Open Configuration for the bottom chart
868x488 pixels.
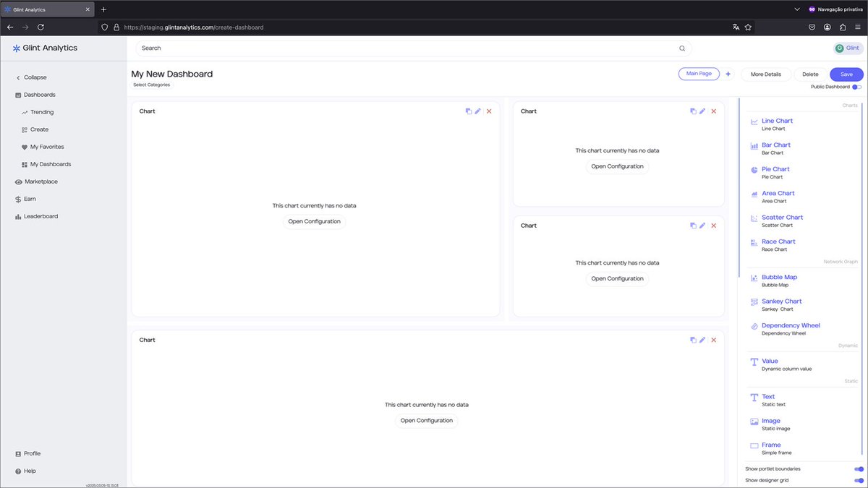[426, 421]
